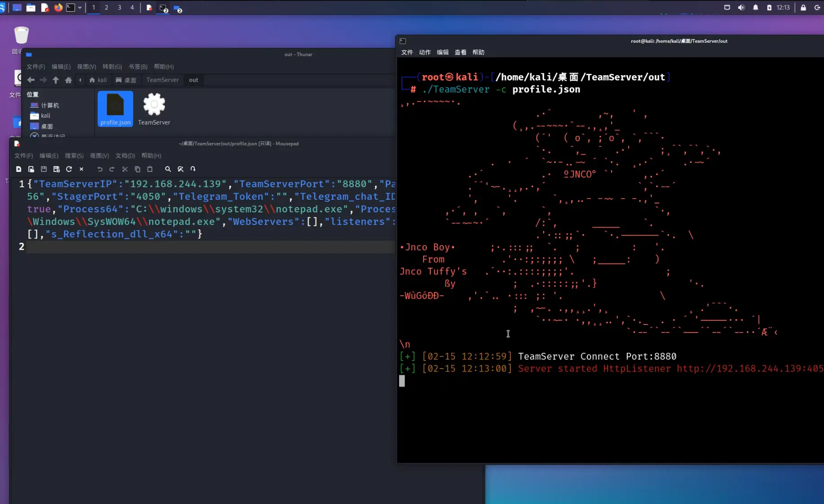Click Thunar path bar scroll-left arrow

coord(80,80)
